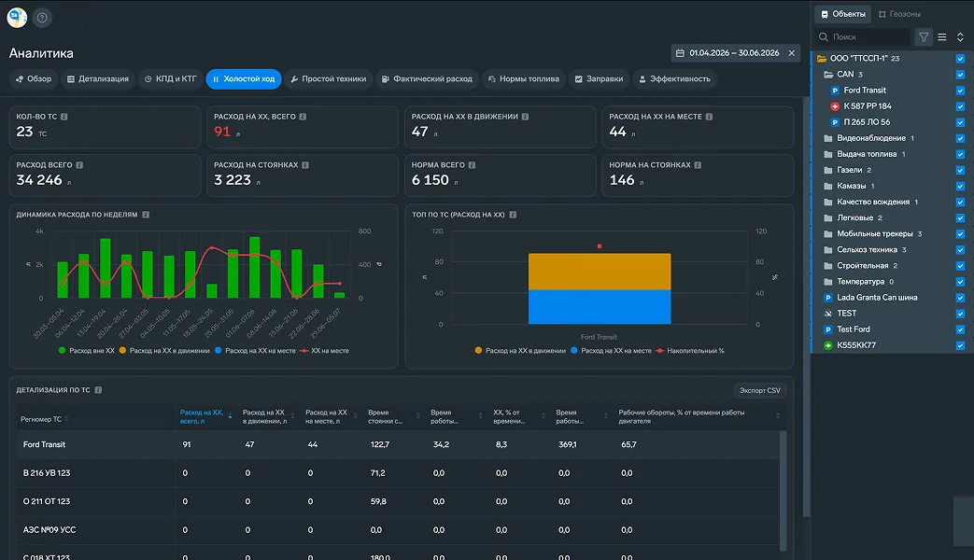The width and height of the screenshot is (974, 560).
Task: Click info icon next to РАСХОД НА ХХ В ДВИЖЕНИИ
Action: coord(525,117)
